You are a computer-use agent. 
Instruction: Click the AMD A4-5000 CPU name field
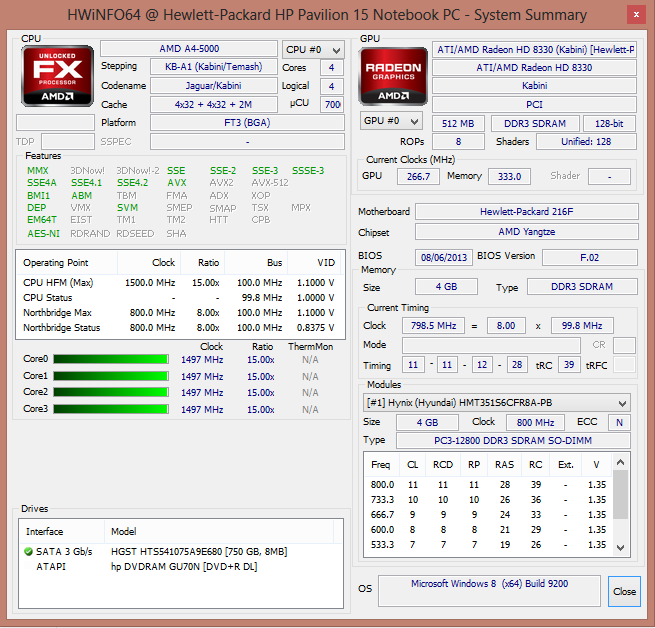(x=189, y=49)
